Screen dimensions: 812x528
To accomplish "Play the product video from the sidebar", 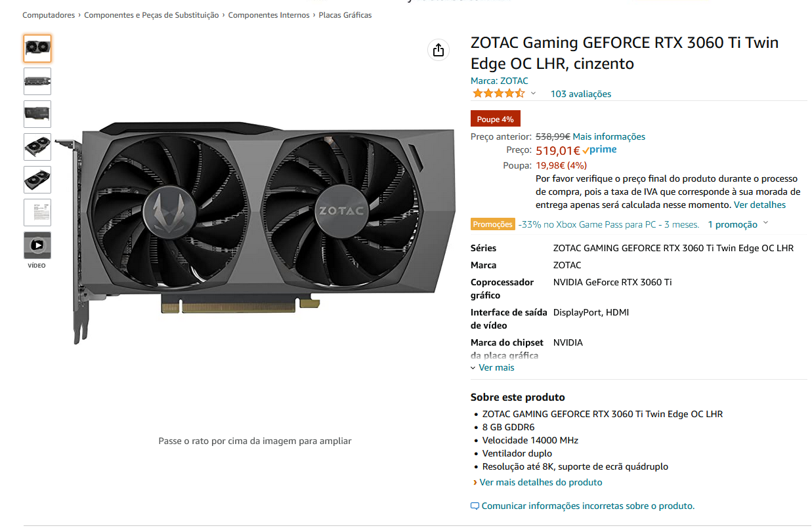I will [37, 245].
